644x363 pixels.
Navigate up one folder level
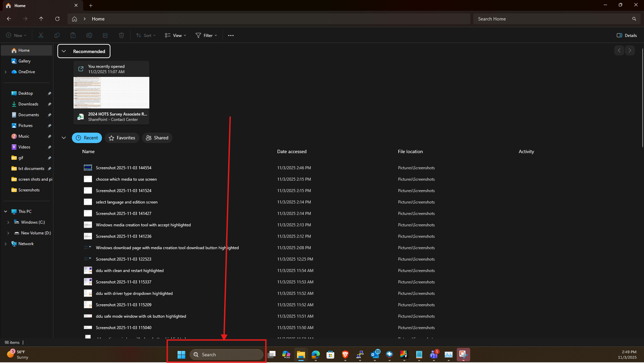(41, 19)
